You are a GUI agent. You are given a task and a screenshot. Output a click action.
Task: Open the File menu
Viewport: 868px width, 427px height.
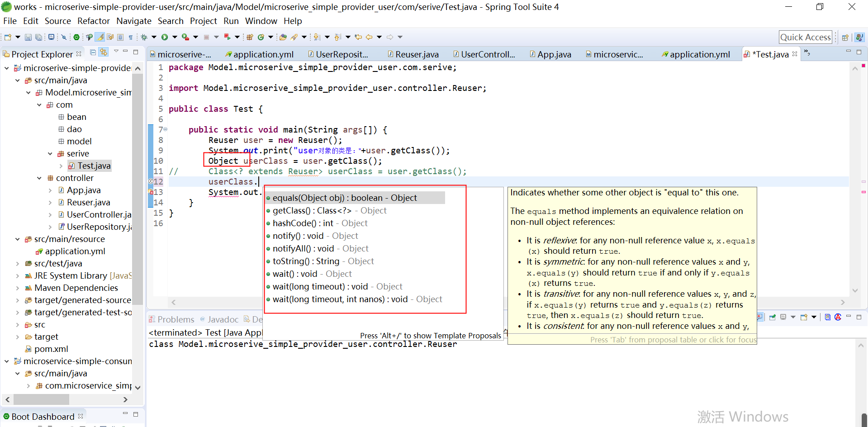[x=10, y=21]
